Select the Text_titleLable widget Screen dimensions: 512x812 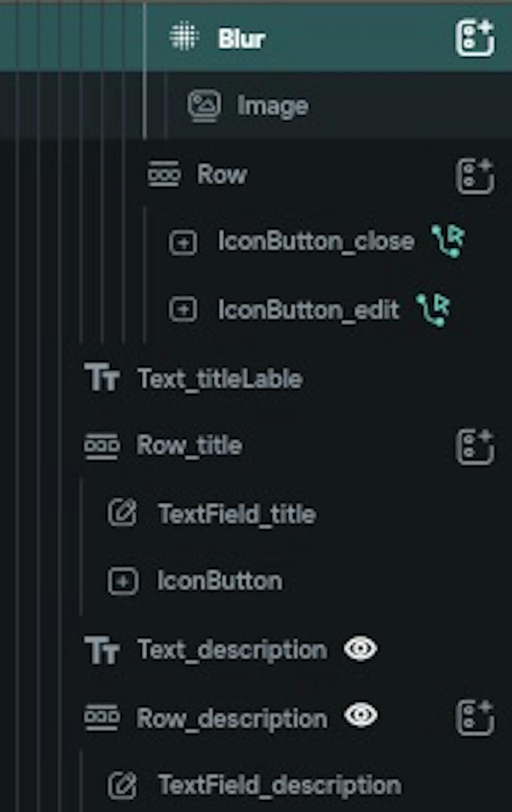pyautogui.click(x=220, y=379)
